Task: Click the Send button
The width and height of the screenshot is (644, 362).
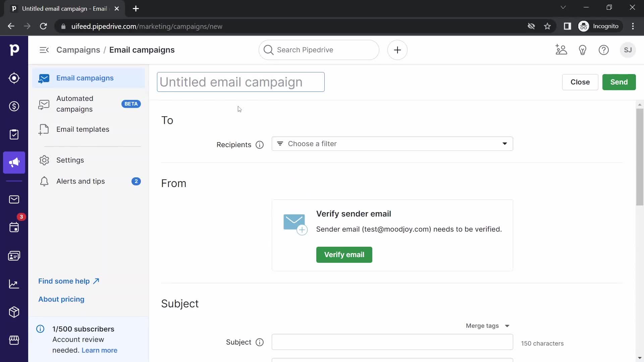Action: (619, 82)
